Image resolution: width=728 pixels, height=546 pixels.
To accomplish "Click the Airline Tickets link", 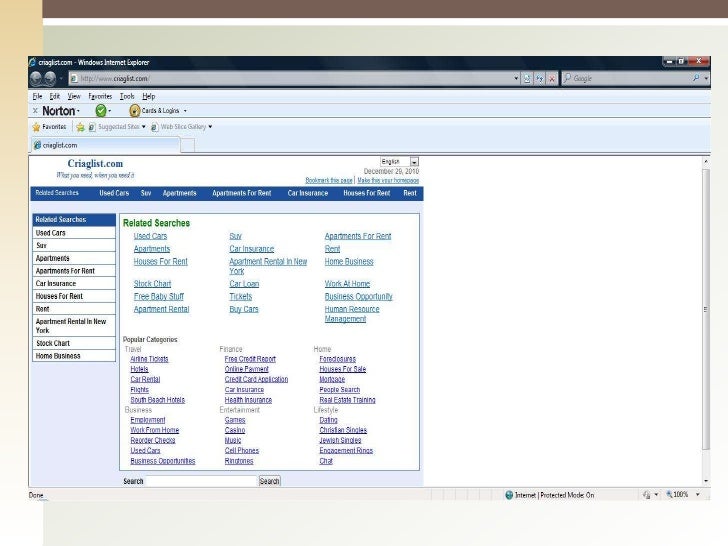I will pos(149,359).
